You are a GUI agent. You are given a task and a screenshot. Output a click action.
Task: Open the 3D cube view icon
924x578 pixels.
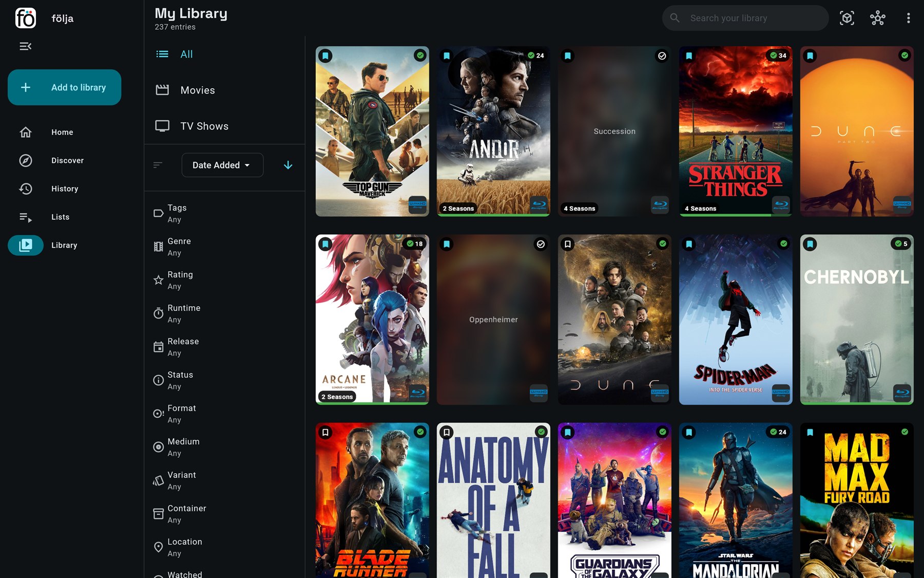847,18
